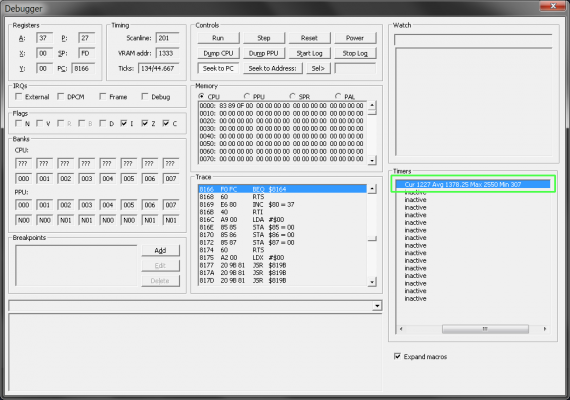Image resolution: width=570 pixels, height=400 pixels.
Task: Enable External IRQ checkbox
Action: 19,97
